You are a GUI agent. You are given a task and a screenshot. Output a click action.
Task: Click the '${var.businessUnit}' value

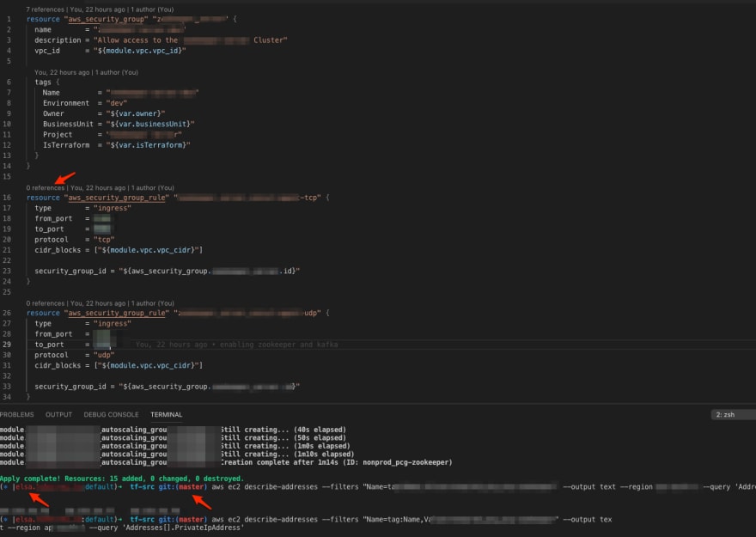(x=150, y=124)
